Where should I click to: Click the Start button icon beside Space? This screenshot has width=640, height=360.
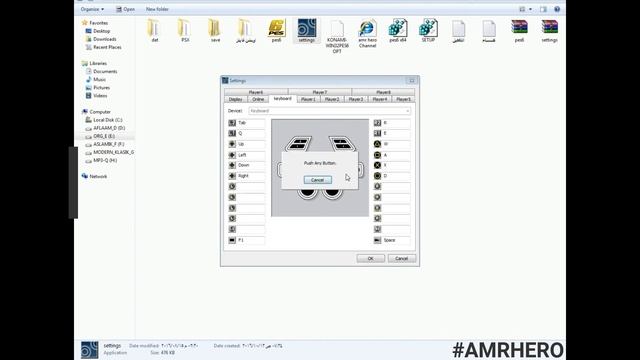pos(377,240)
